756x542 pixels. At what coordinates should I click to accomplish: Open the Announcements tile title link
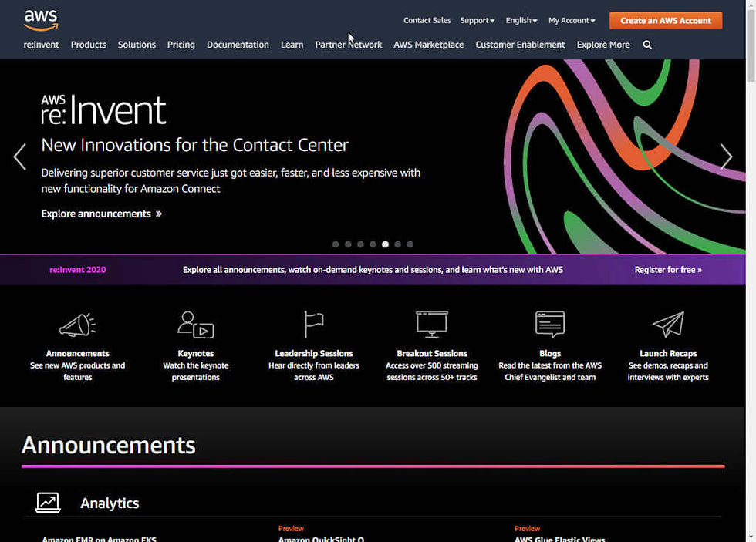(x=78, y=353)
